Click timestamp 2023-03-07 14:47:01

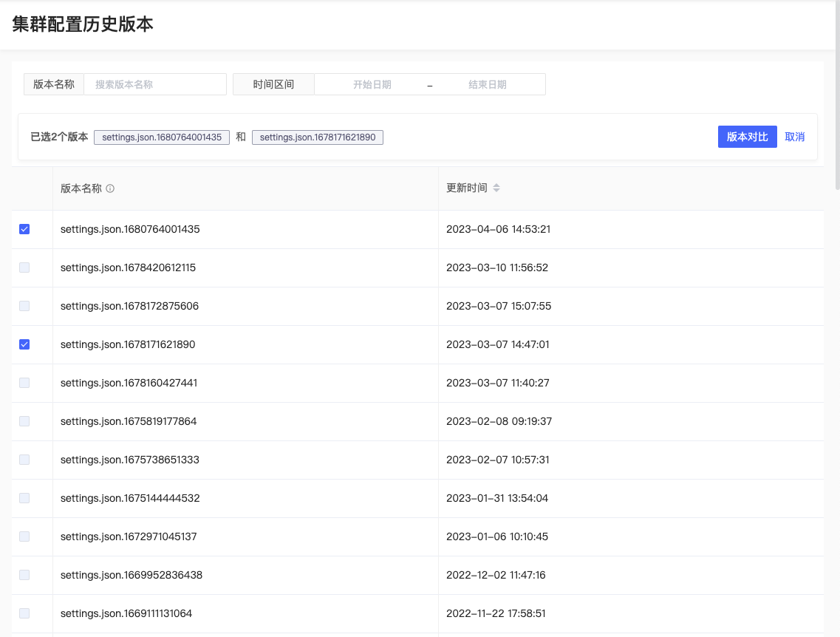[x=498, y=344]
